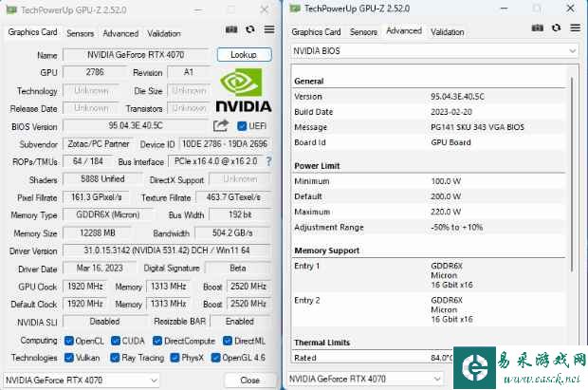The image size is (588, 390).
Task: Click the Entry 1 memory support row
Action: 429,275
